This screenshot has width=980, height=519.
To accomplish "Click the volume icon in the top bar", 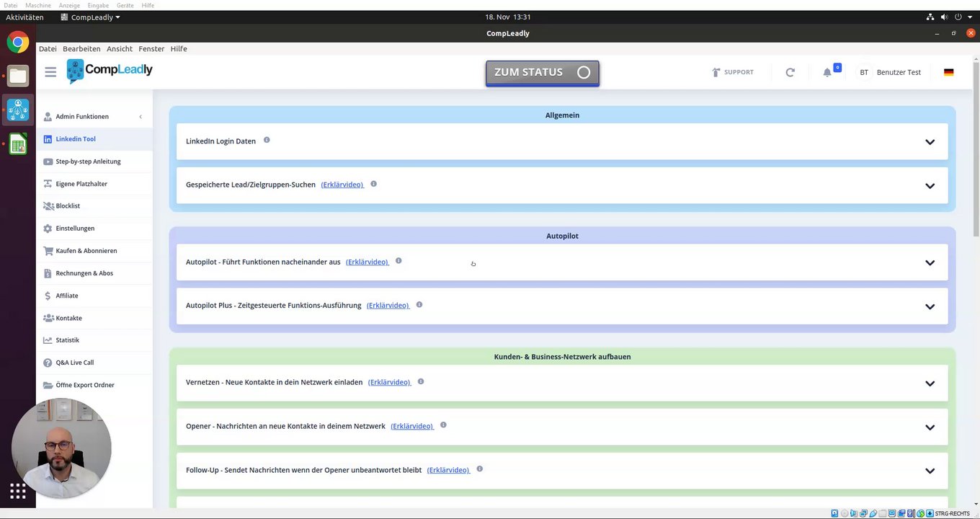I will tap(944, 17).
